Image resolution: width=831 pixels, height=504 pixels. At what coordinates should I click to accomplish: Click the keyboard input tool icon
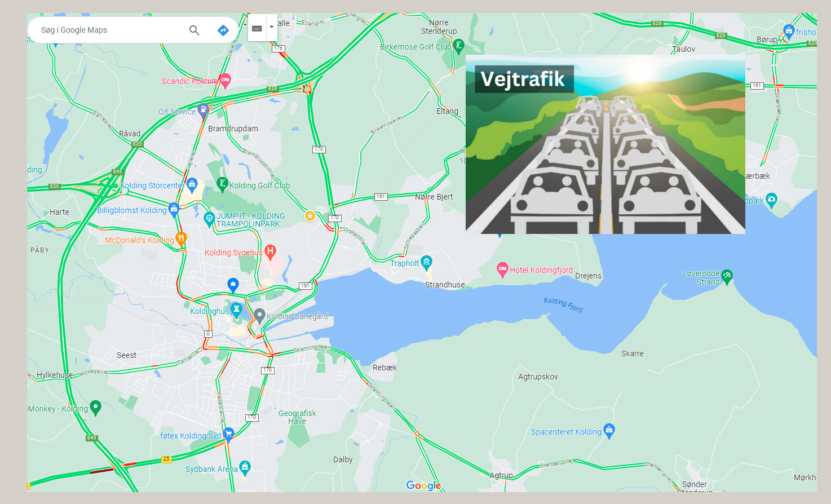(x=257, y=28)
